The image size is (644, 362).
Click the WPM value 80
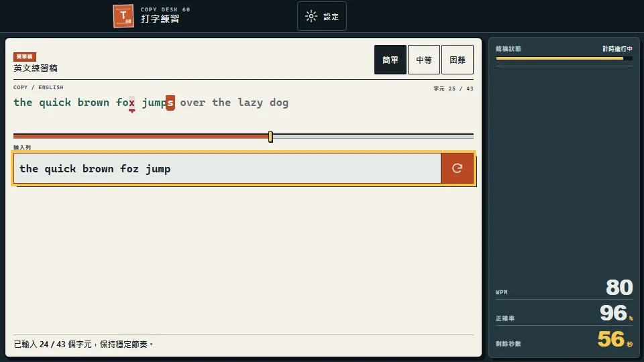[x=619, y=288]
